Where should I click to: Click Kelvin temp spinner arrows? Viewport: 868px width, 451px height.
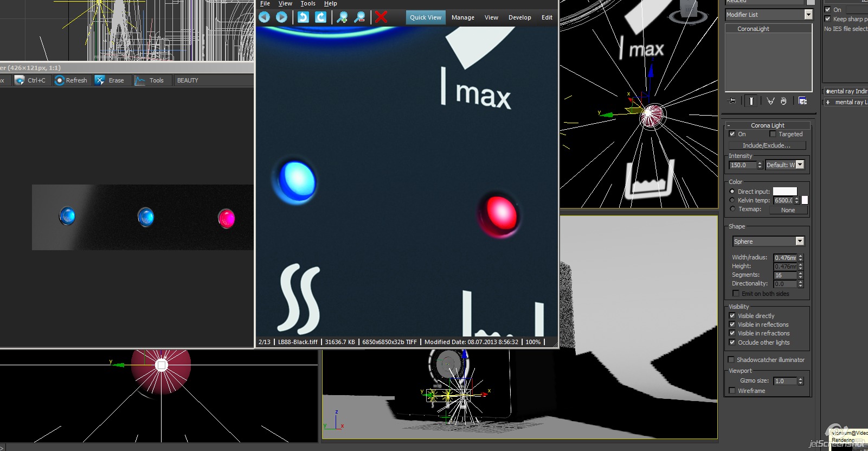[797, 200]
